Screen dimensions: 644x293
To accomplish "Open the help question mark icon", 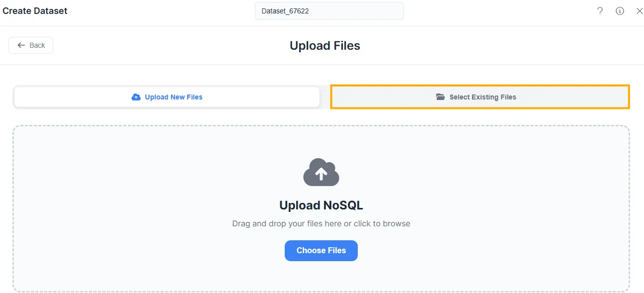I will coord(600,11).
